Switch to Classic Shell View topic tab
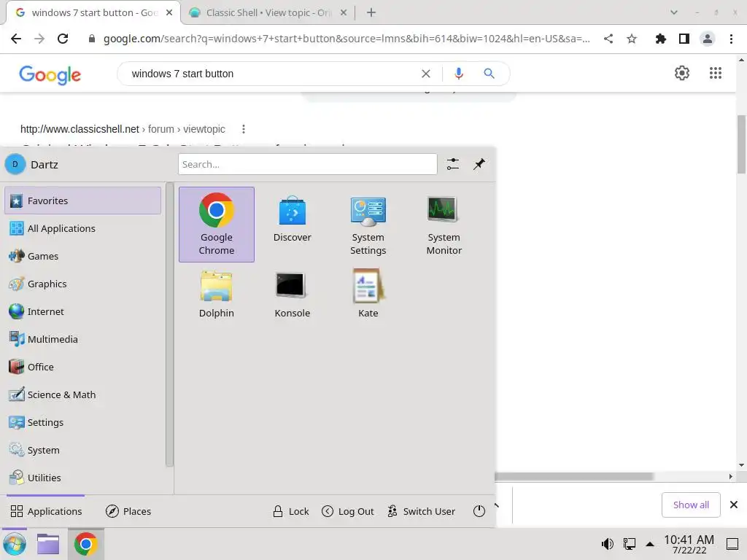747x560 pixels. pyautogui.click(x=268, y=13)
